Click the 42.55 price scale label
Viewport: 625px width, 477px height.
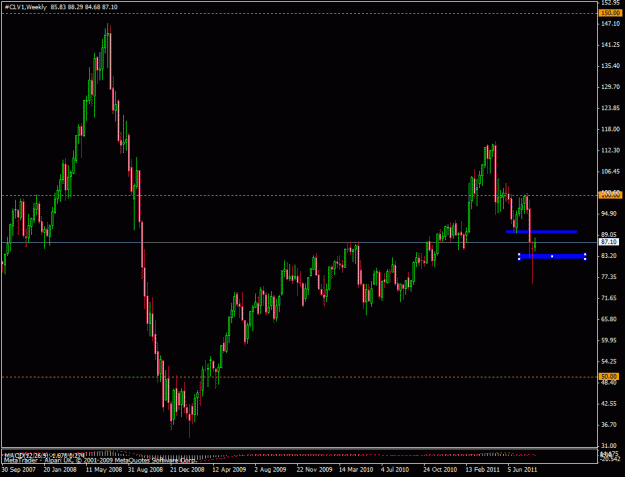coord(609,403)
